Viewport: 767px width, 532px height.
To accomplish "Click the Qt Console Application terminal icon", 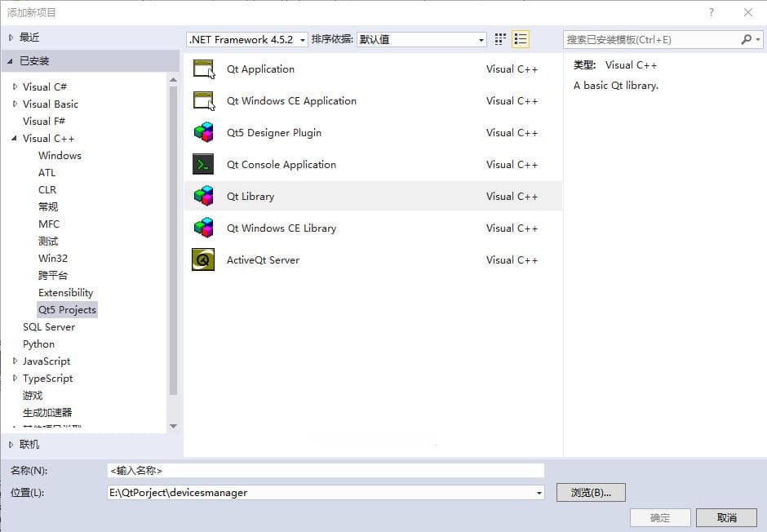I will [x=203, y=164].
